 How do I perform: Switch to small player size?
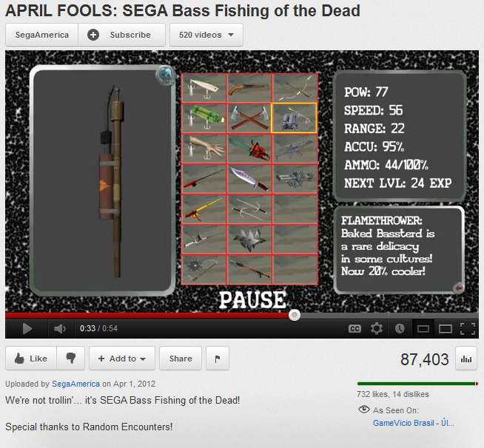coord(423,329)
